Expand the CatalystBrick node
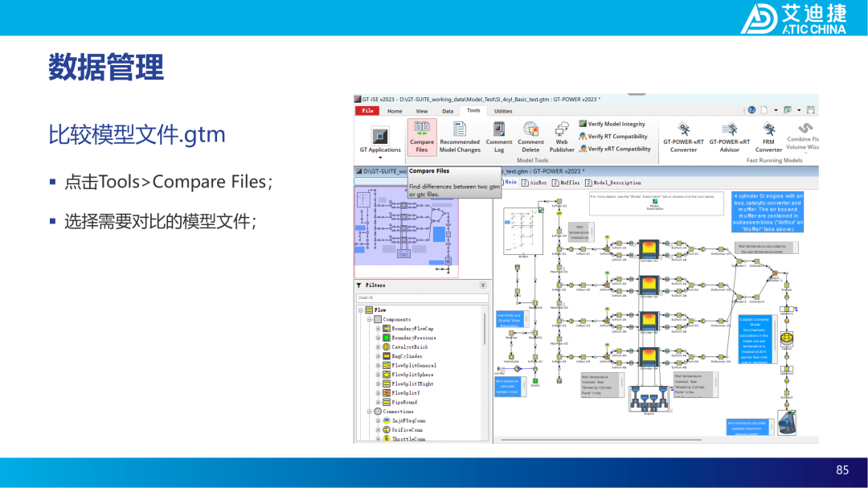 click(x=378, y=347)
